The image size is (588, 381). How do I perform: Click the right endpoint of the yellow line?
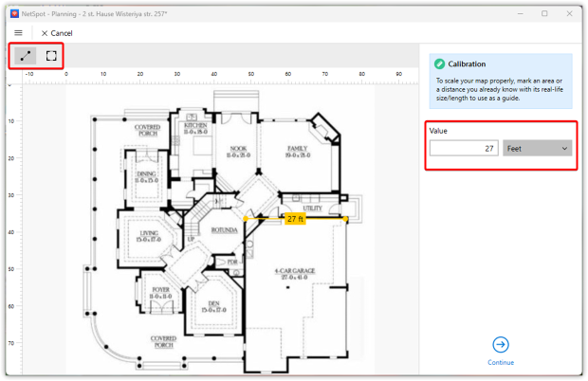[x=345, y=218]
